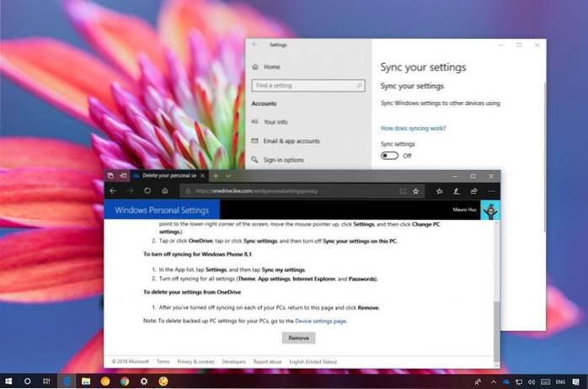
Task: Refresh the page in Edge
Action: [x=147, y=191]
